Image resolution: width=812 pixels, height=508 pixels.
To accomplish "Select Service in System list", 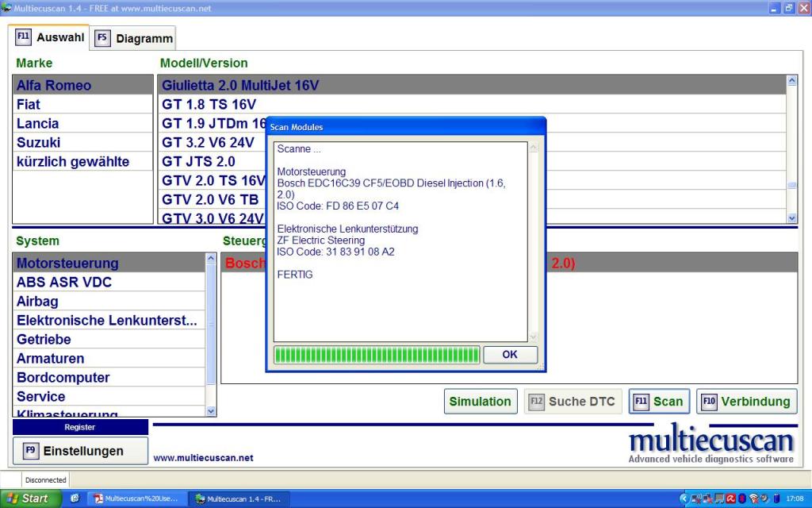I will click(109, 397).
